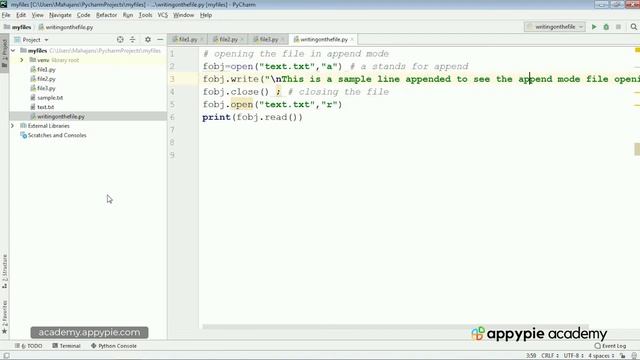Select text.txt in project tree
Screen dimensions: 640x360
pyautogui.click(x=45, y=107)
